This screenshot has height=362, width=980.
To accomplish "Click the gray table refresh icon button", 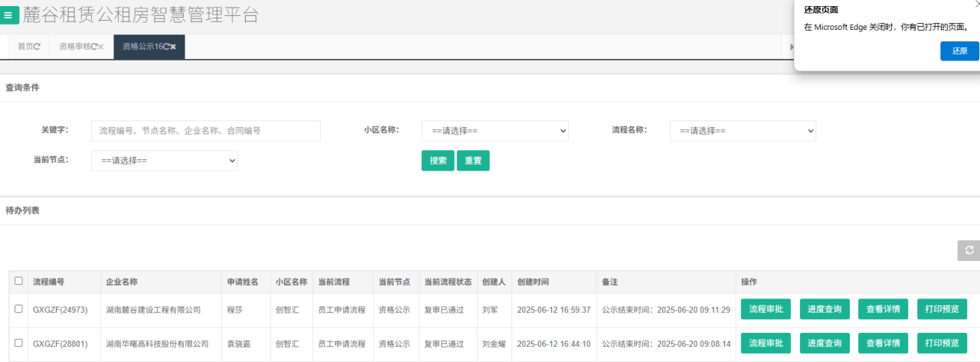I will tap(969, 251).
